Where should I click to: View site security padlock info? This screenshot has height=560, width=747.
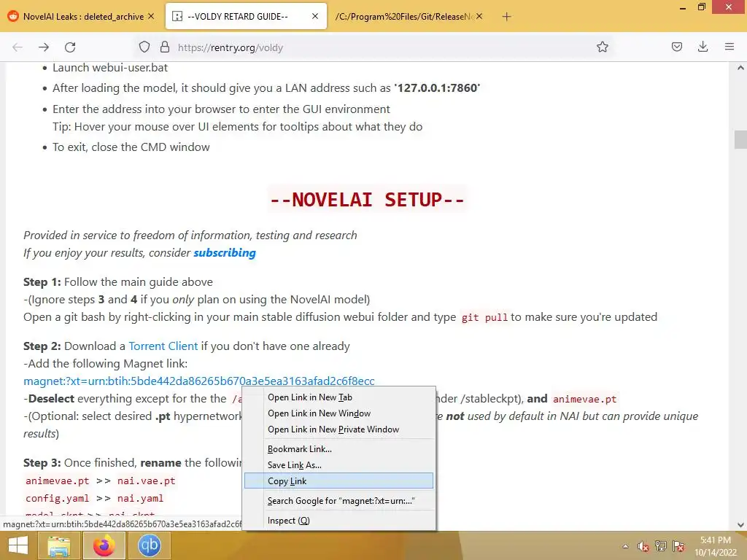[165, 47]
